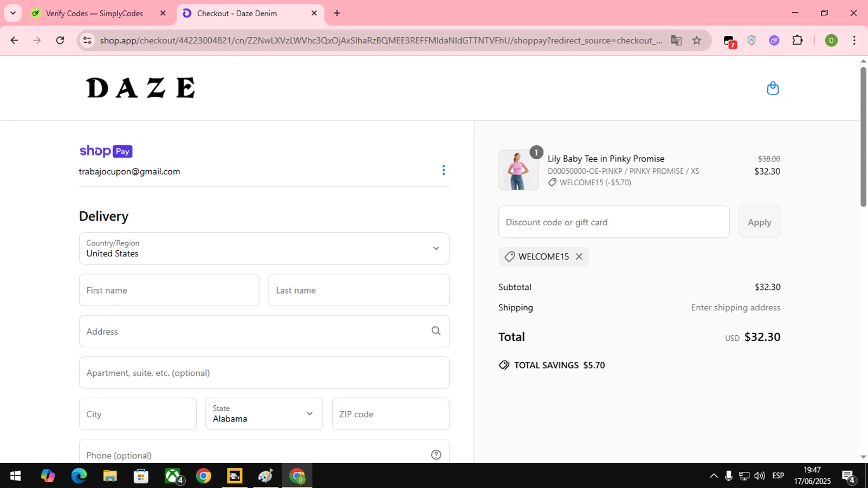Open the extension with the red 7 badge
This screenshot has height=488, width=868.
pos(730,41)
